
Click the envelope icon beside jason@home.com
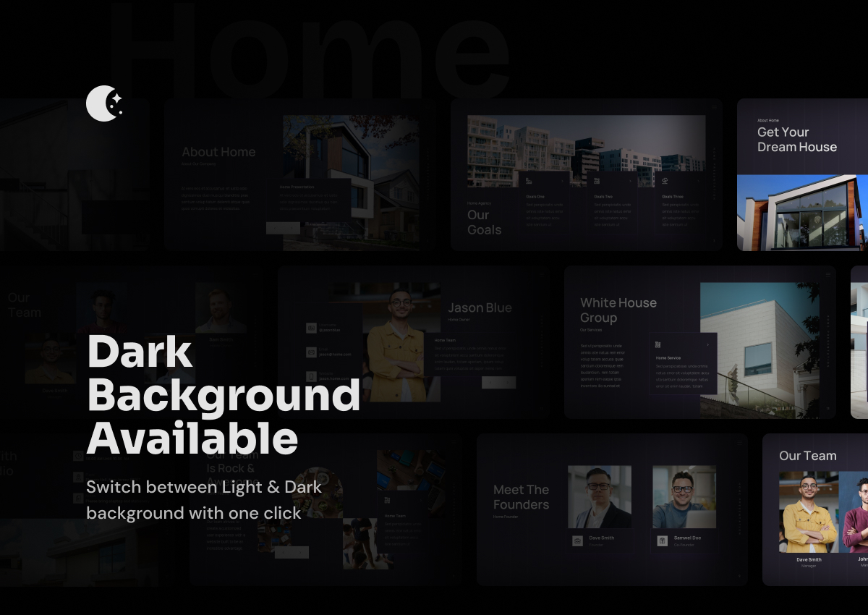click(x=311, y=352)
